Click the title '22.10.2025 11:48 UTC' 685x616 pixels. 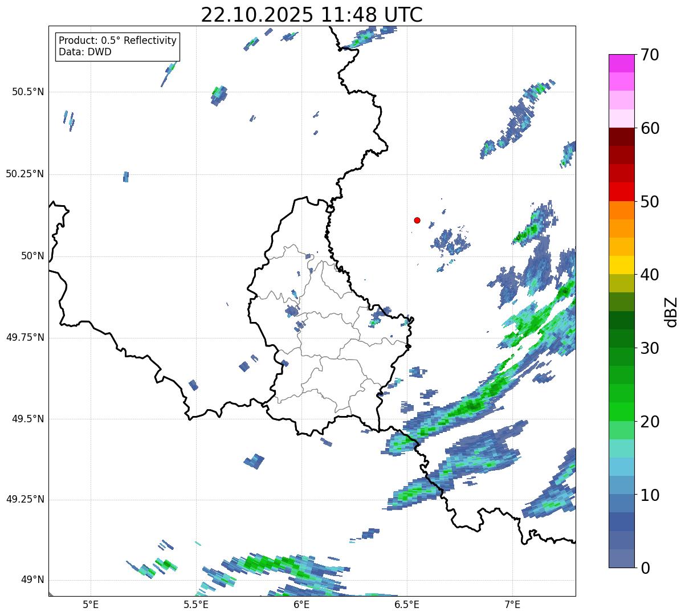[x=312, y=15]
